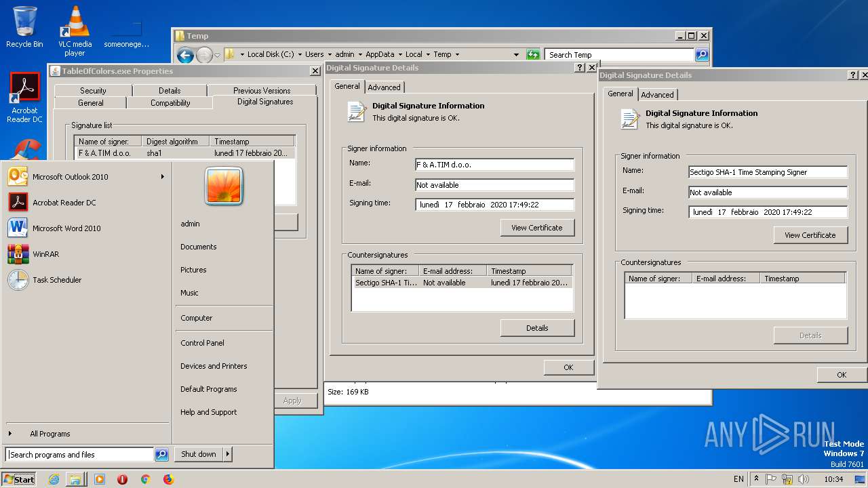Click the volume speaker tray icon
Screen dimensions: 868x488
[804, 479]
